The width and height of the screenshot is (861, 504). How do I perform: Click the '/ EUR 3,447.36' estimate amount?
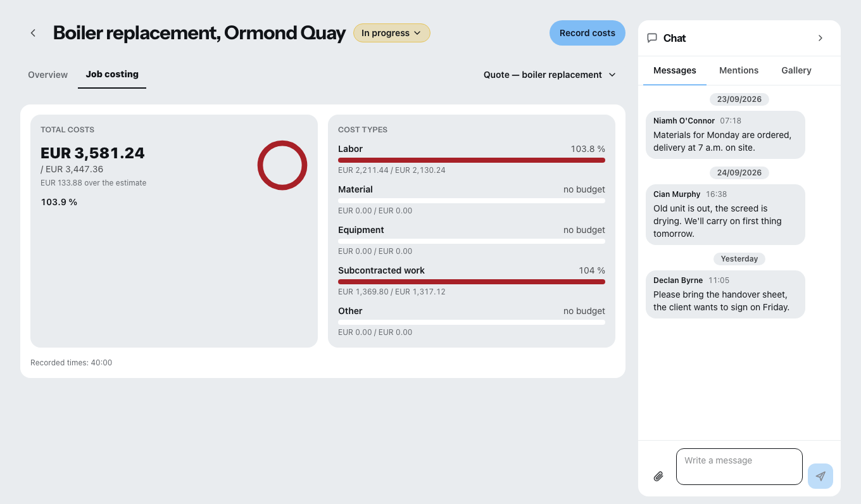pos(72,170)
